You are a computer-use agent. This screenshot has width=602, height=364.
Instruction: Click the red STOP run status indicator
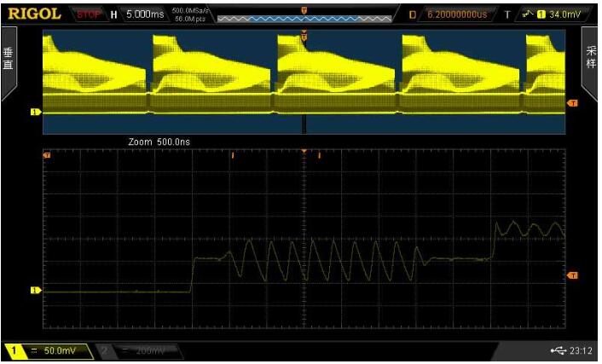tap(90, 14)
